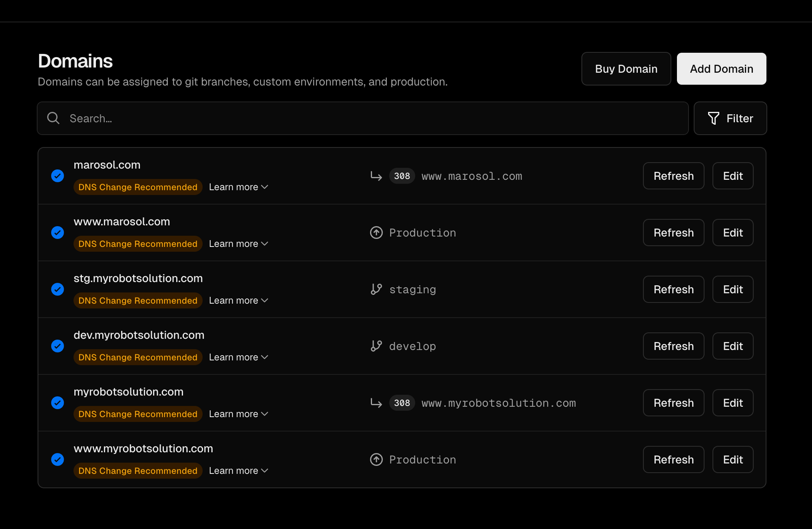Open the www.myrobotsolution.com redirect target link

[x=498, y=403]
